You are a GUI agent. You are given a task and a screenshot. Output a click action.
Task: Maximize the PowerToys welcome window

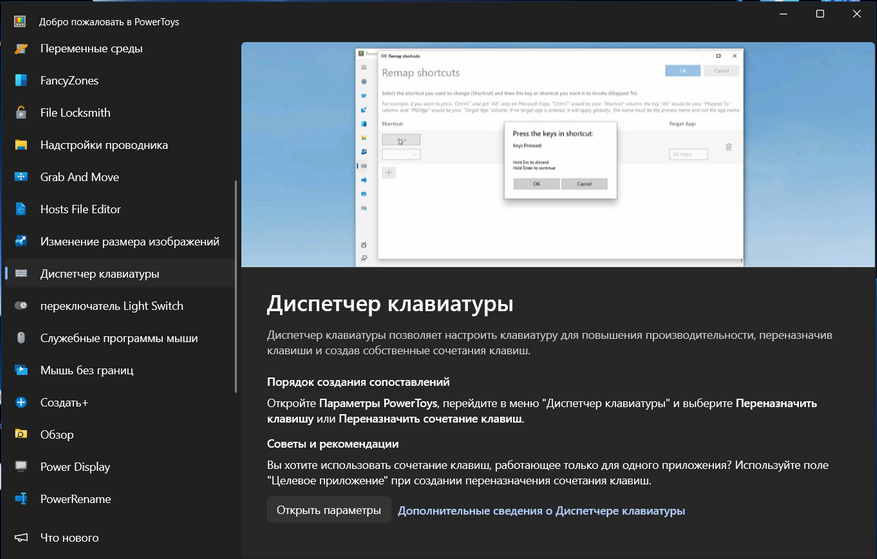(820, 14)
